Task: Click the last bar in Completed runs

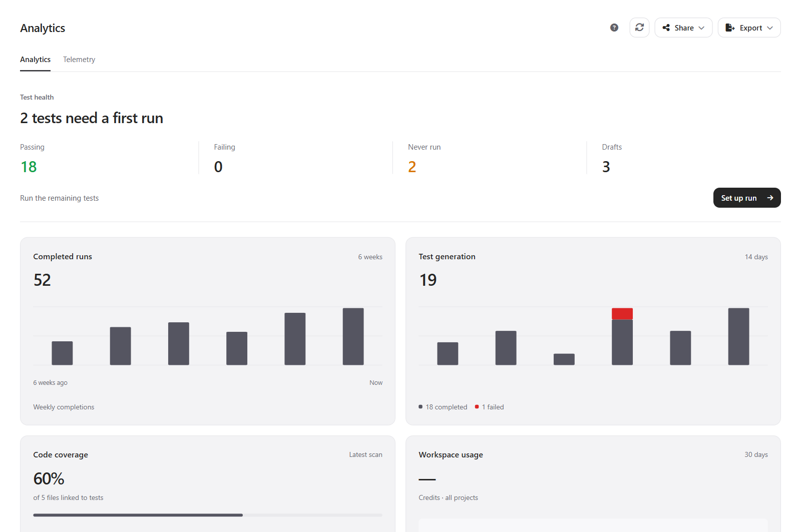Action: [353, 336]
